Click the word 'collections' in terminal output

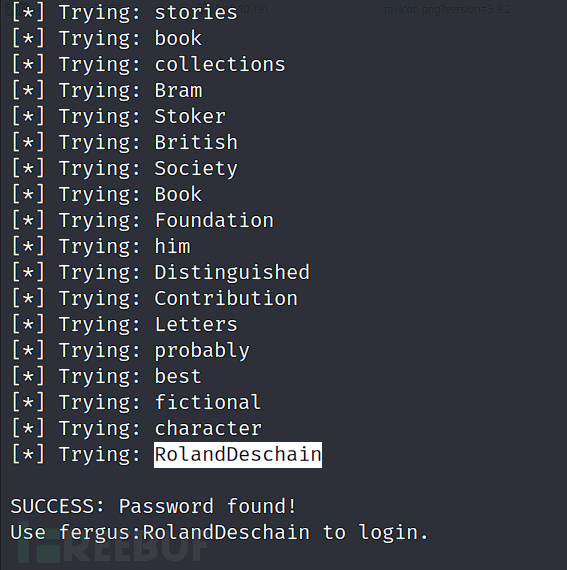tap(220, 65)
